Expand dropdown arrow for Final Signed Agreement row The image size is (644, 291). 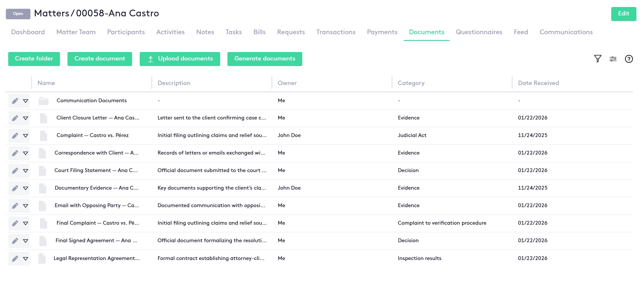click(25, 241)
